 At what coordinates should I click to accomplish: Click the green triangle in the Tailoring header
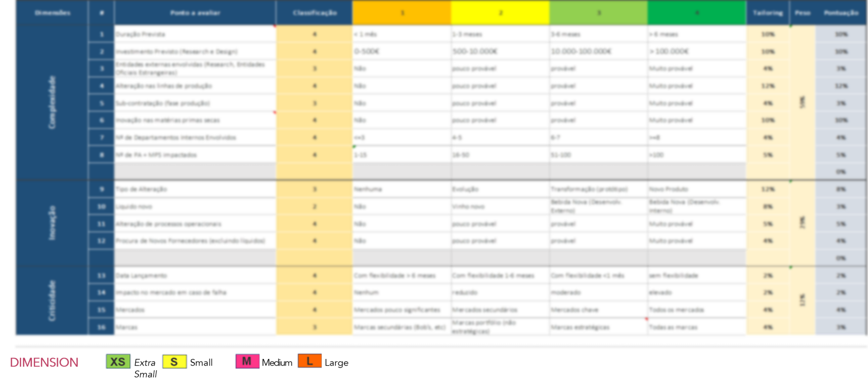pos(789,26)
